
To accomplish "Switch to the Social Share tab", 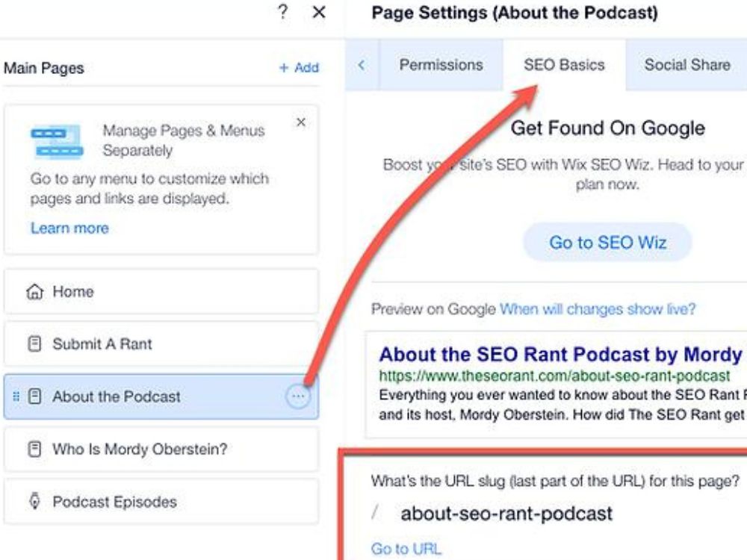I will [686, 65].
